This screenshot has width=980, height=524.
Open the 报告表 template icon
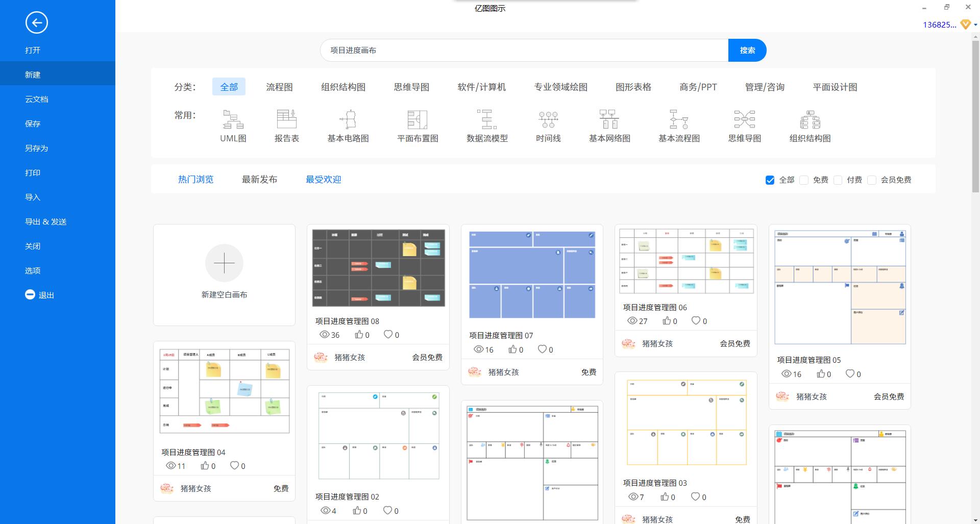coord(287,122)
